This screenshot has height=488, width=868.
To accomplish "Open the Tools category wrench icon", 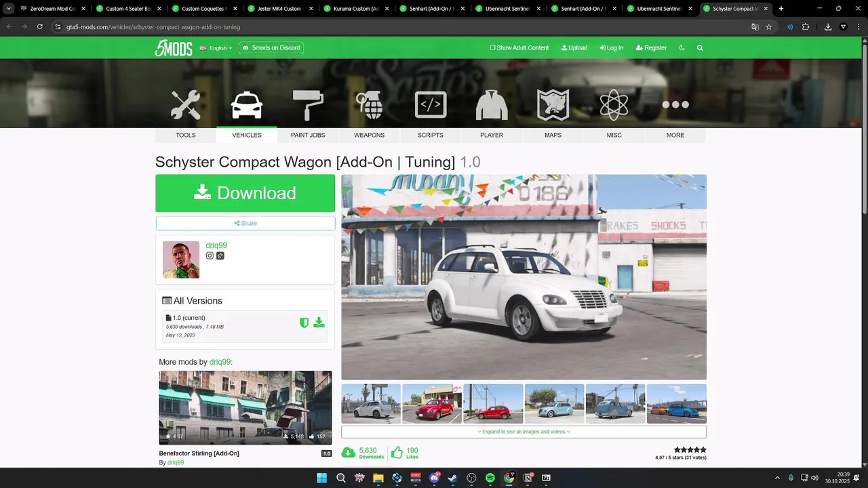I will (185, 105).
